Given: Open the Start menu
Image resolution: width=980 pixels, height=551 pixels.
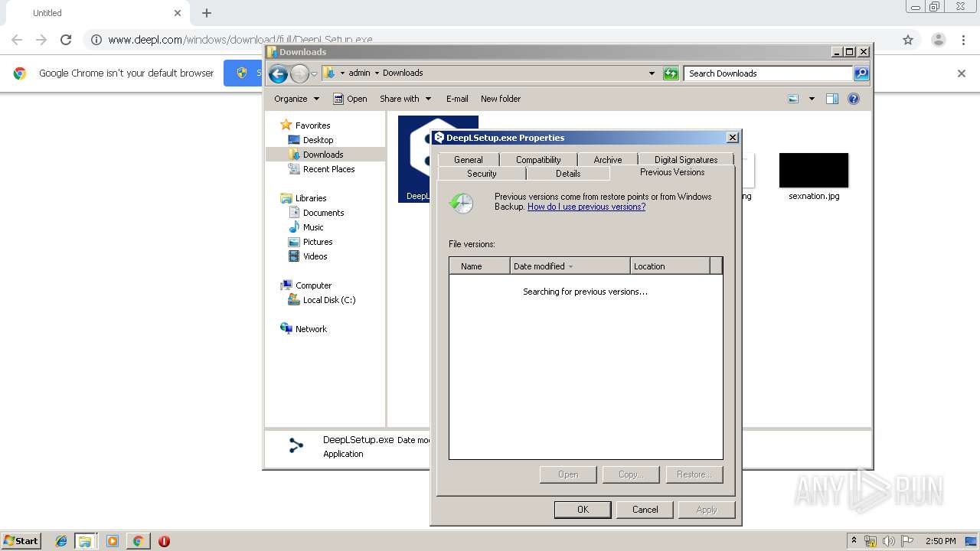Looking at the screenshot, I should (x=21, y=541).
